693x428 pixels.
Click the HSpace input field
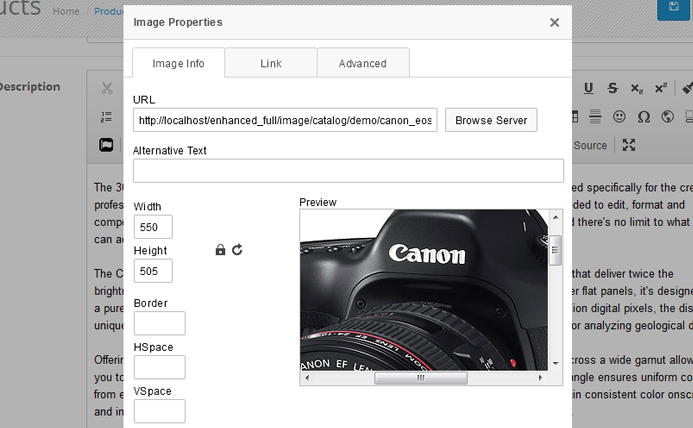tap(160, 367)
